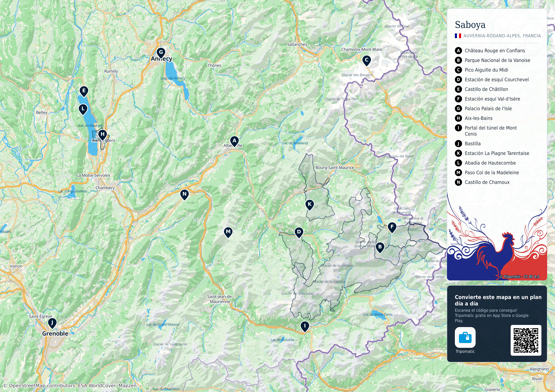Choose legend entry Paso Col de la Madeleine
The width and height of the screenshot is (555, 392).
point(487,173)
